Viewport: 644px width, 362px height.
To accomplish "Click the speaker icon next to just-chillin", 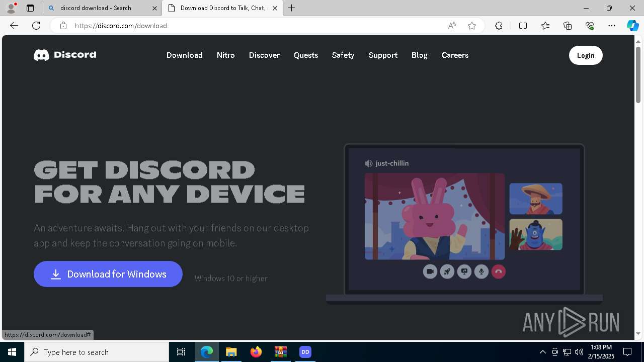I will tap(369, 163).
